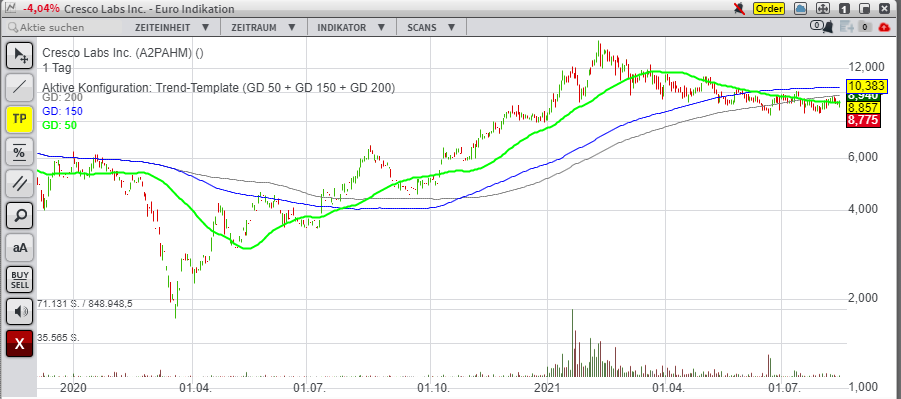Click the -4,04% change in title bar
This screenshot has height=399, width=901.
41,9
